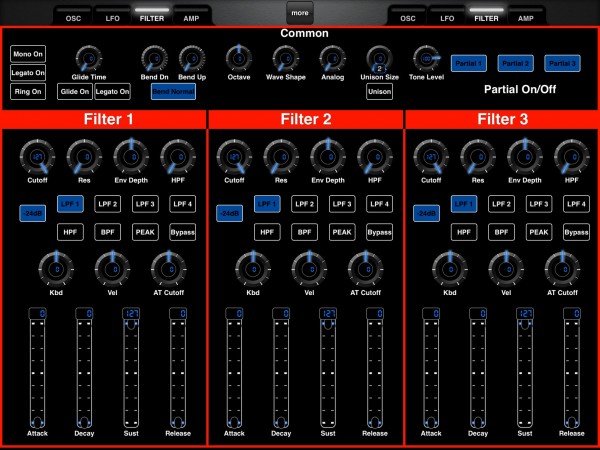
Task: Click the Filter 2 Vel knob
Action: [x=309, y=269]
